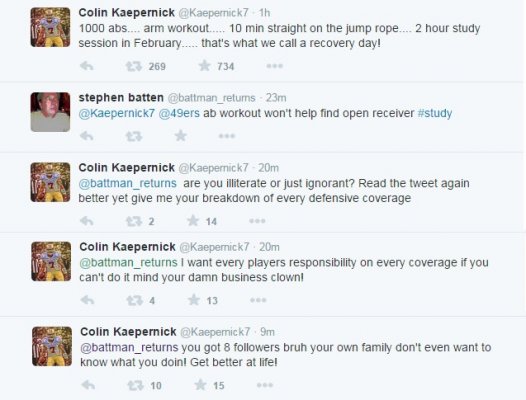Open more options on the 'defensive coverage' tweet
The image size is (526, 400).
(257, 221)
